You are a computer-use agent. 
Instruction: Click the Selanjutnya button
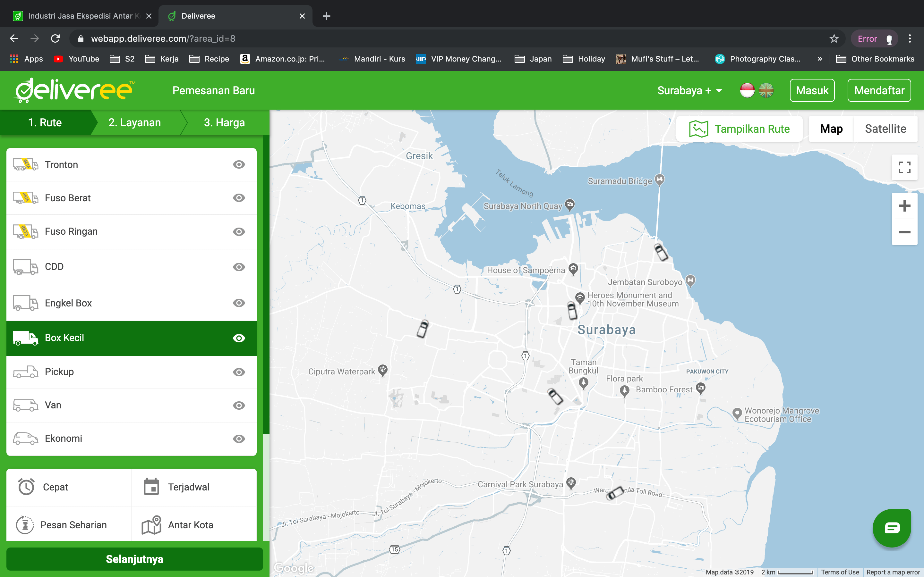point(134,559)
